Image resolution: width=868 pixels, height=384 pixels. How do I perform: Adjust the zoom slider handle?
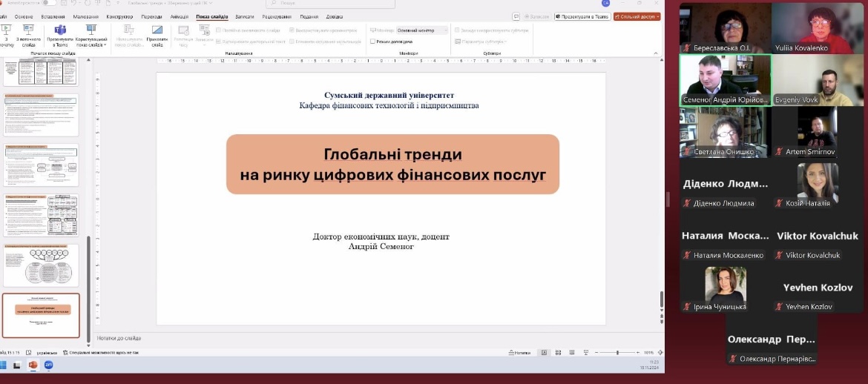tap(617, 352)
